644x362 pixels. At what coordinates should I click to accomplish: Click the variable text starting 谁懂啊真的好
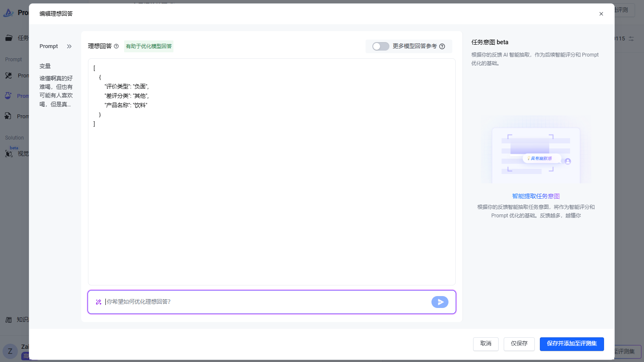tap(56, 91)
